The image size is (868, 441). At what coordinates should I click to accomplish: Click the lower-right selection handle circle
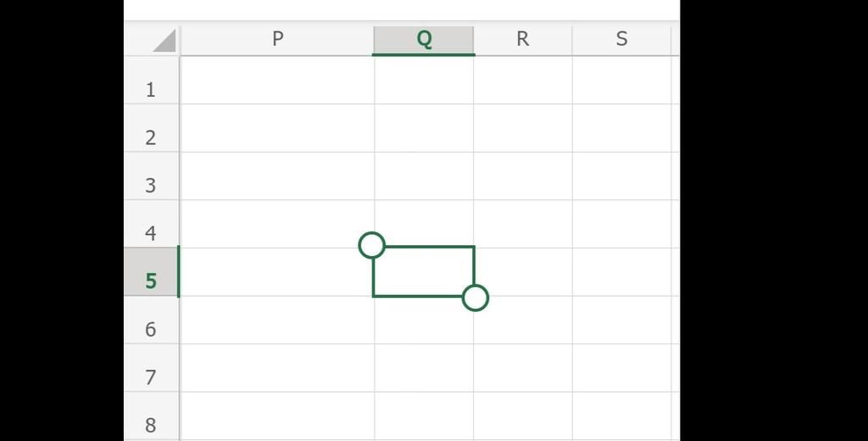click(x=476, y=298)
